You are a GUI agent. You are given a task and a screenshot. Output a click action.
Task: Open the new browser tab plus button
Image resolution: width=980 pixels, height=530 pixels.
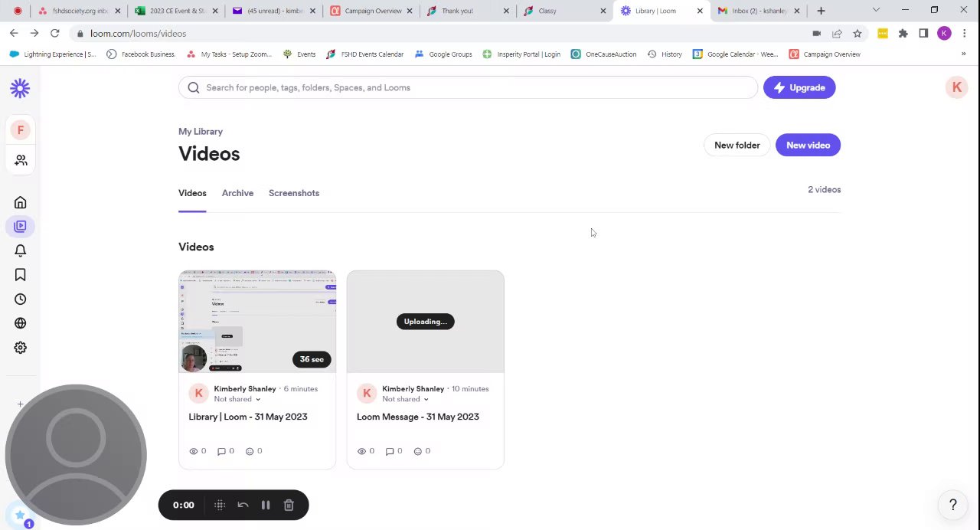(x=821, y=11)
